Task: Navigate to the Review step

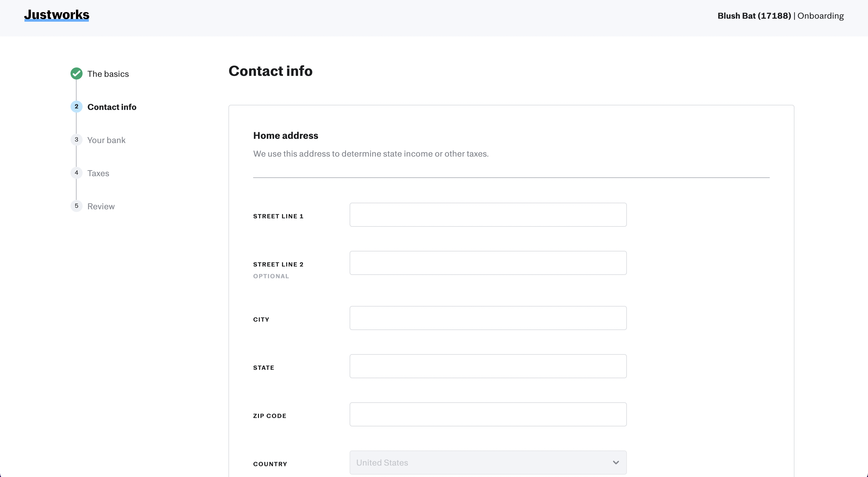Action: [x=101, y=206]
